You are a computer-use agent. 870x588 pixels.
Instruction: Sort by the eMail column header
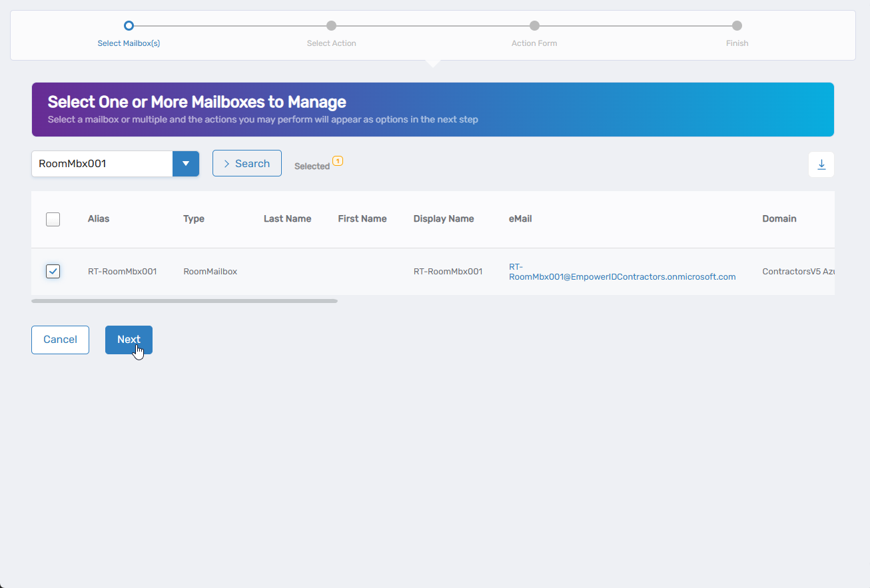pos(520,218)
